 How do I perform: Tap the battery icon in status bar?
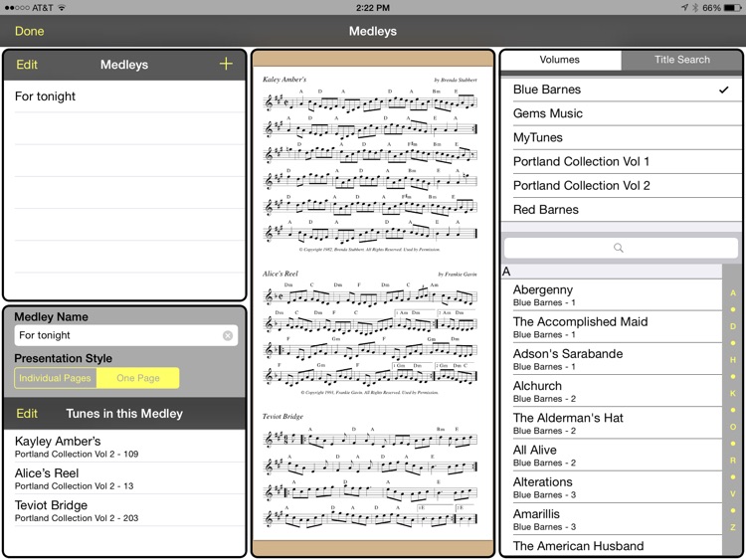(x=733, y=8)
